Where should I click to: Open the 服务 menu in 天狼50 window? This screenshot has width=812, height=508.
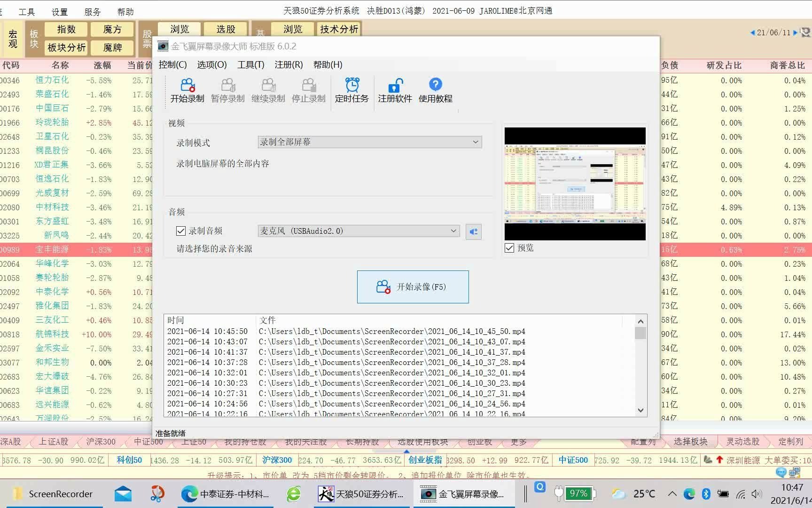[x=93, y=12]
